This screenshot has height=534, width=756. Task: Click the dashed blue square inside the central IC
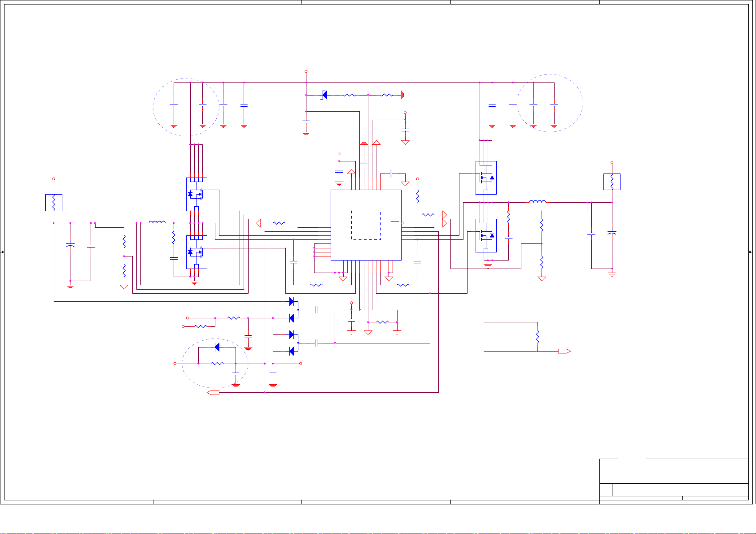pyautogui.click(x=366, y=225)
